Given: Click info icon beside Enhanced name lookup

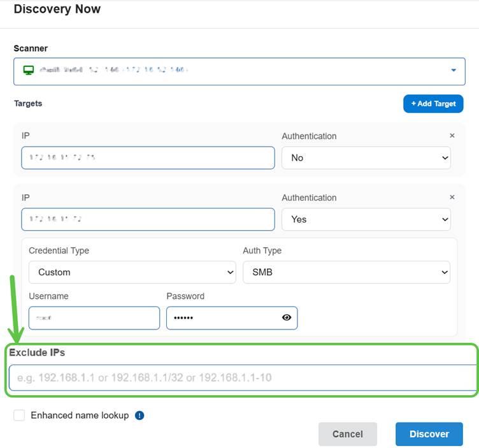Looking at the screenshot, I should tap(139, 415).
